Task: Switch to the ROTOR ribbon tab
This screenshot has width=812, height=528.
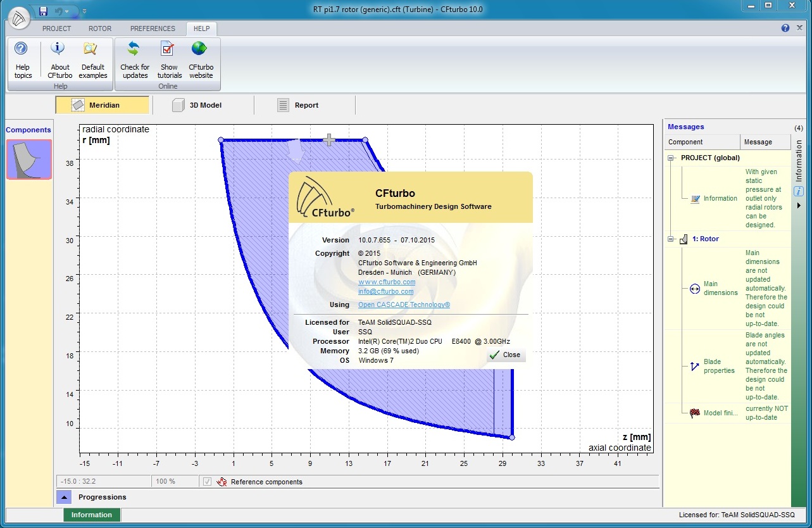Action: pyautogui.click(x=100, y=28)
